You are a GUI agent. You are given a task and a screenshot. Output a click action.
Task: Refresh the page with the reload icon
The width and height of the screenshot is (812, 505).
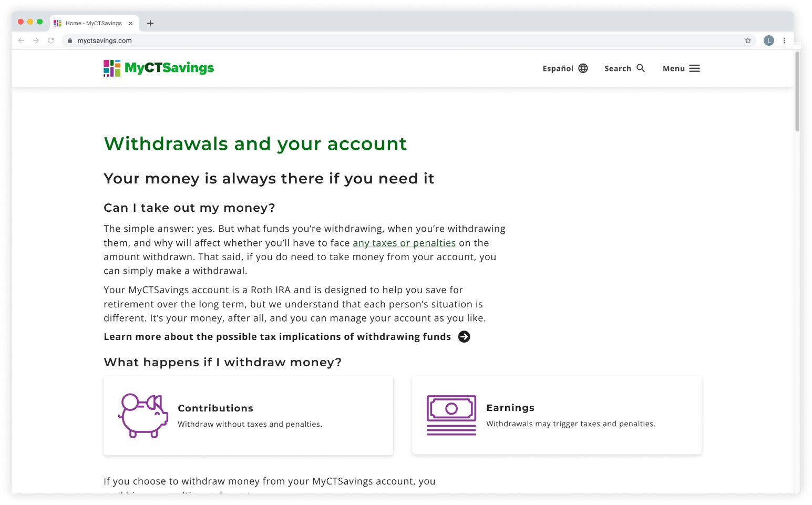(x=50, y=40)
